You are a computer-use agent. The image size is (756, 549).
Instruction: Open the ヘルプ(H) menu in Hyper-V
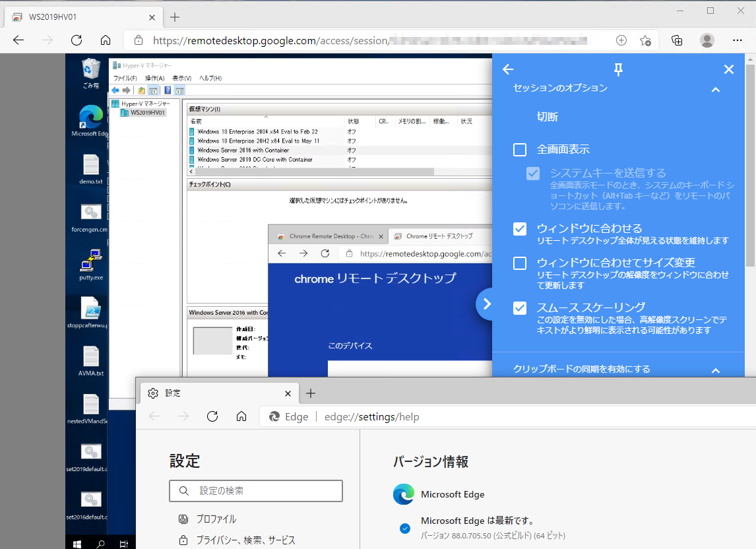[210, 78]
